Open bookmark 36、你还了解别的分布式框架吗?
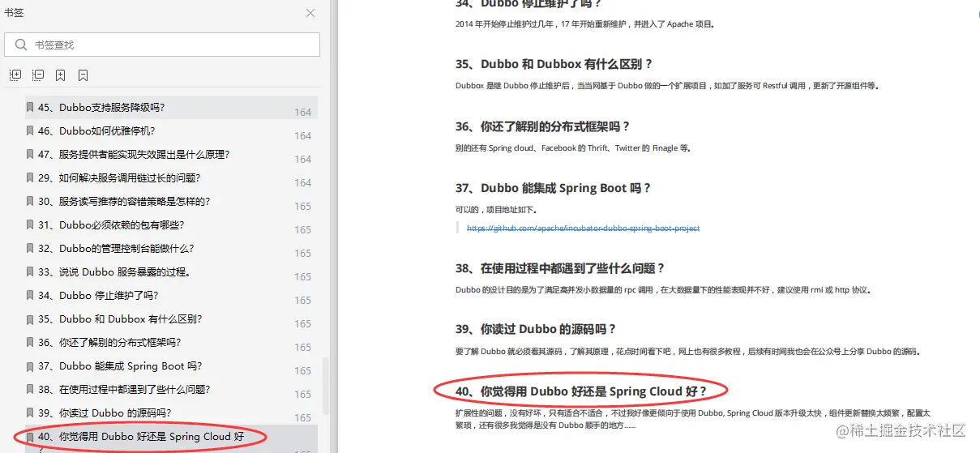Image resolution: width=980 pixels, height=453 pixels. [109, 342]
